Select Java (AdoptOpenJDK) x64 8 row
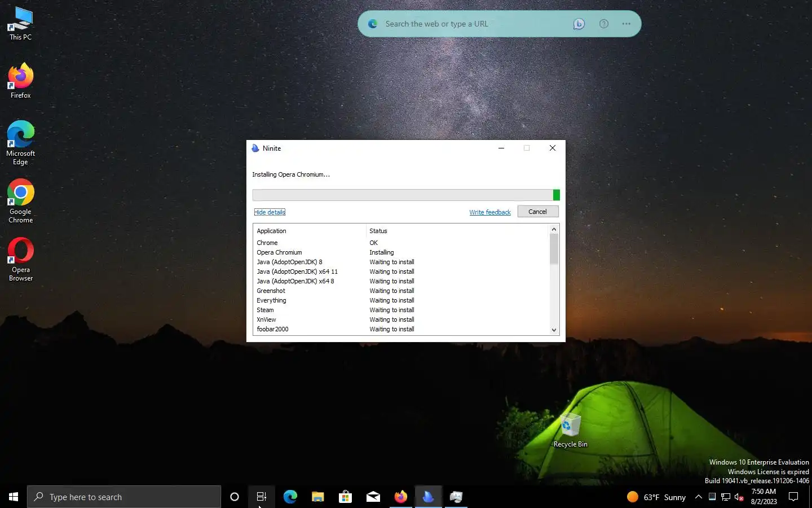The width and height of the screenshot is (812, 508). pos(401,281)
